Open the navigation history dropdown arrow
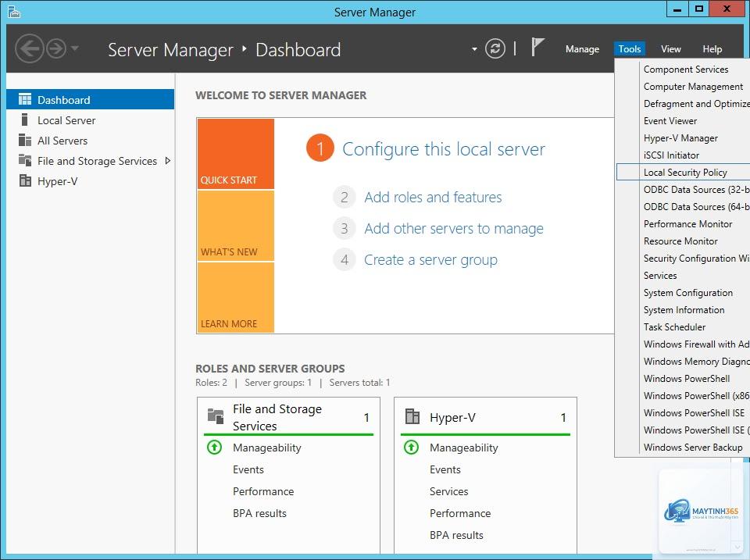 click(75, 48)
